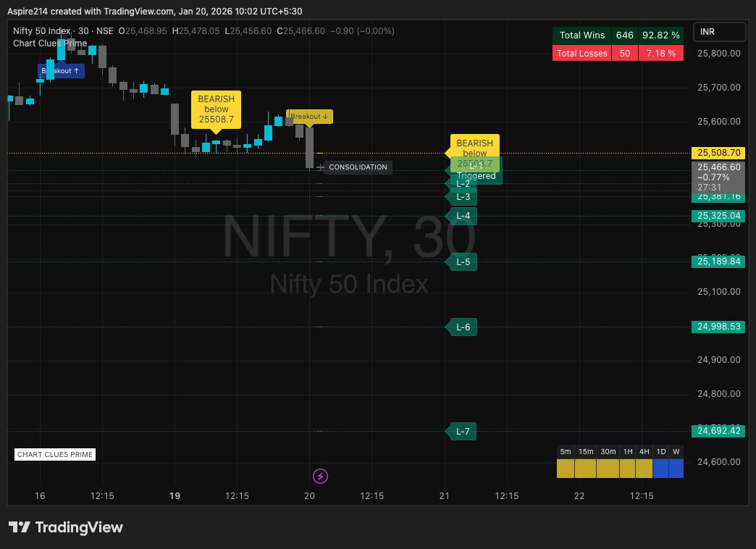Viewport: 756px width, 549px height.
Task: Click the CONSOLIDATION label on chart
Action: pyautogui.click(x=358, y=167)
